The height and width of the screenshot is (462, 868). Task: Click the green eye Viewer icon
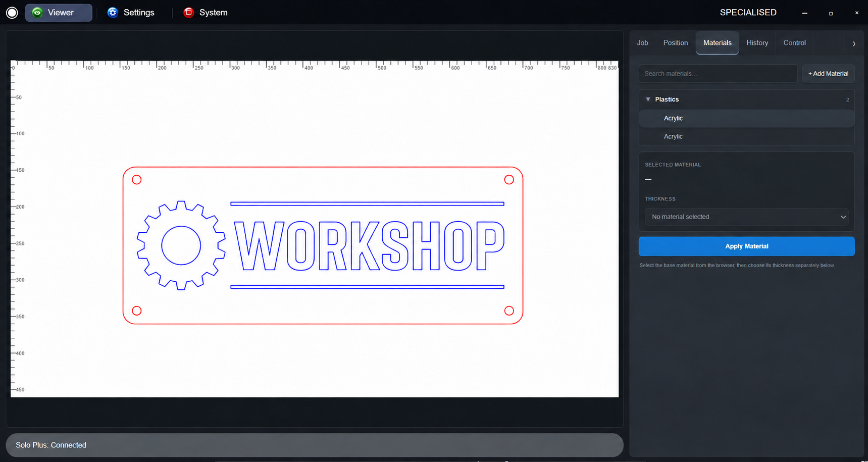tap(37, 13)
